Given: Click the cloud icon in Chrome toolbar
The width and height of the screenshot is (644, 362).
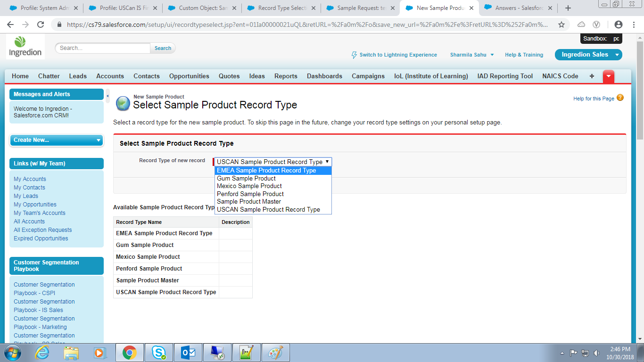Looking at the screenshot, I should [x=581, y=25].
